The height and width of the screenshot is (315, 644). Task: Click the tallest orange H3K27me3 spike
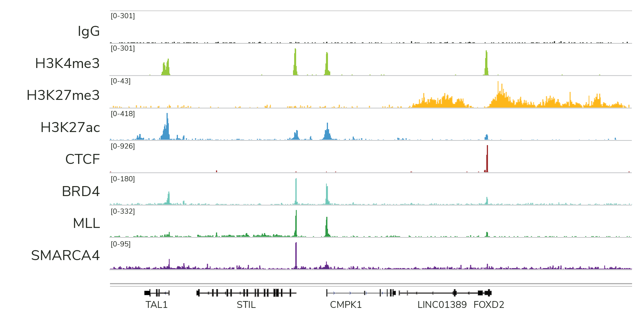[x=498, y=94]
